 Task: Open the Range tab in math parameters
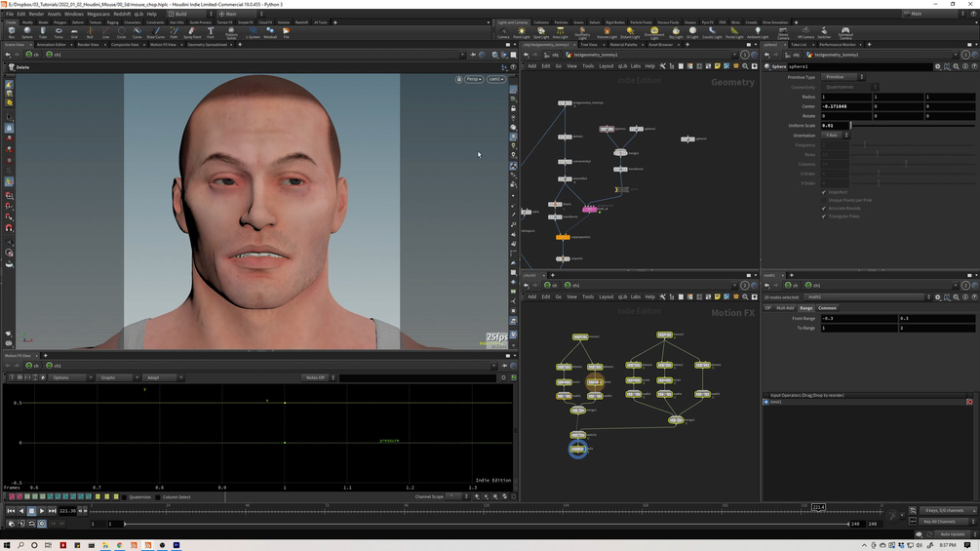806,308
